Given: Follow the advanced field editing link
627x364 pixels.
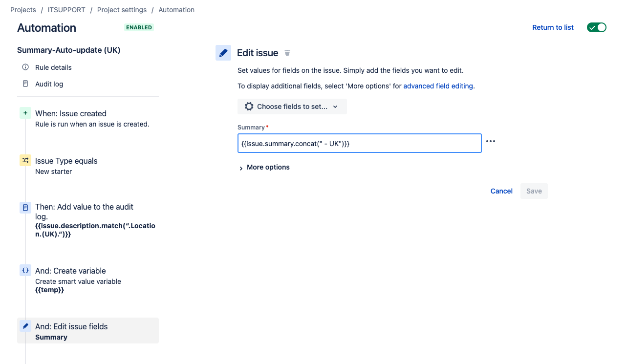Looking at the screenshot, I should coord(438,86).
